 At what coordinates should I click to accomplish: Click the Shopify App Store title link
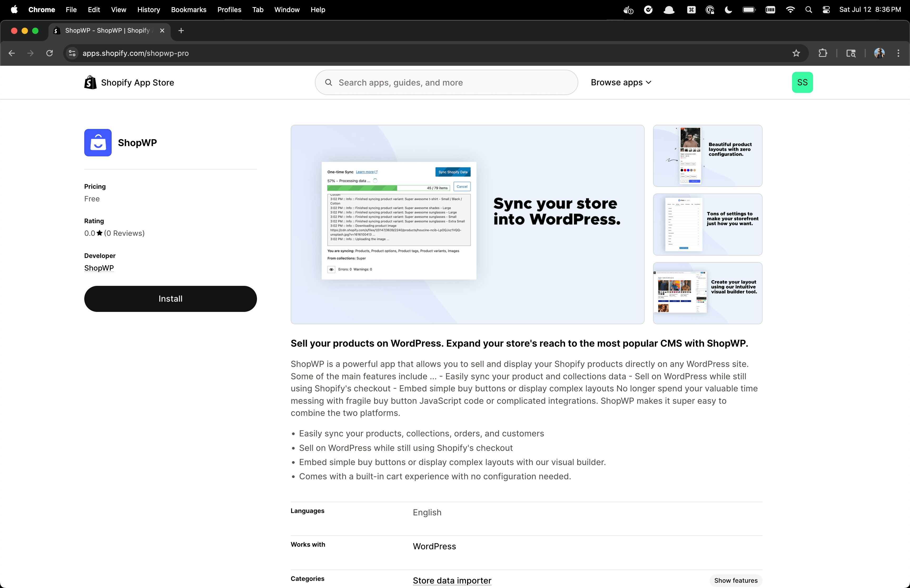(x=137, y=82)
